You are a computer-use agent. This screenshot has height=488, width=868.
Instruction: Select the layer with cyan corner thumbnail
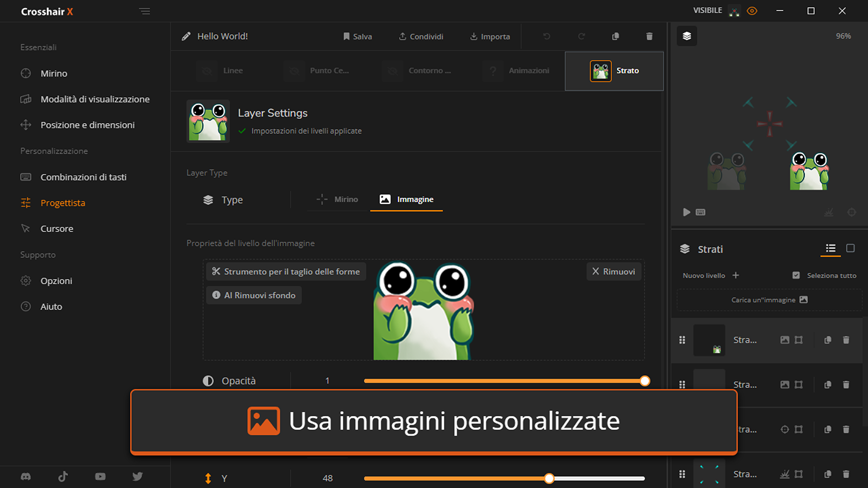pyautogui.click(x=709, y=474)
